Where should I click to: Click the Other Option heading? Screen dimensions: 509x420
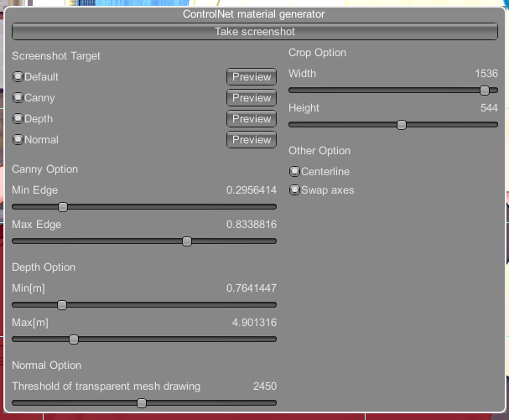[x=319, y=151]
